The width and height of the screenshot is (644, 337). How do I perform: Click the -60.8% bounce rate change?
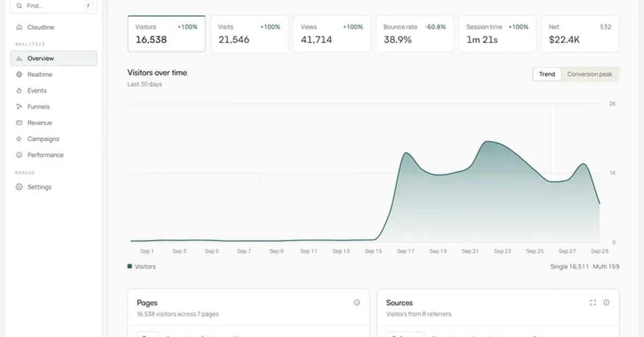coord(435,27)
